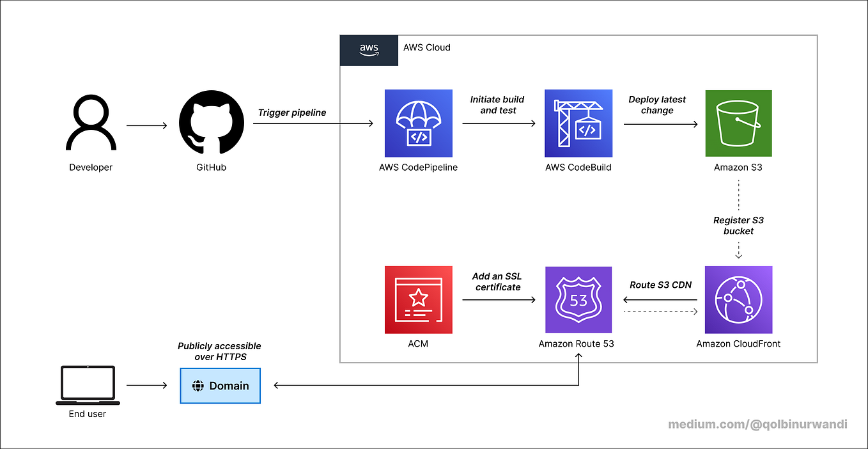
Task: Select the AWS Cloud logo in the container header
Action: point(369,50)
